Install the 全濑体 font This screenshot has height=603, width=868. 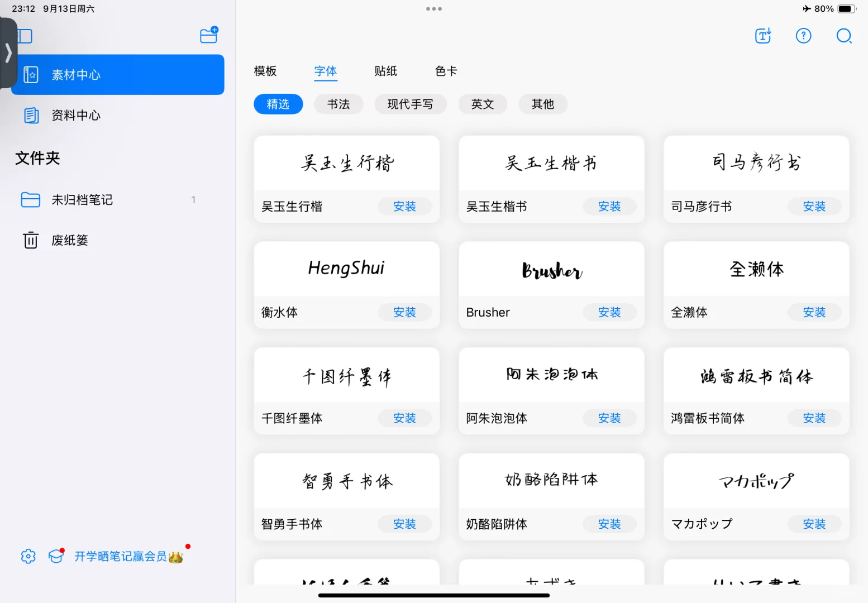[814, 313]
